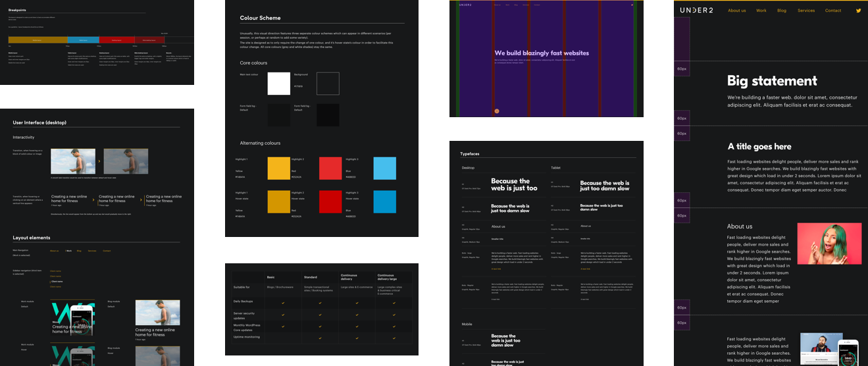
Task: Click 'We build blazingly fast websites' headline
Action: 542,53
